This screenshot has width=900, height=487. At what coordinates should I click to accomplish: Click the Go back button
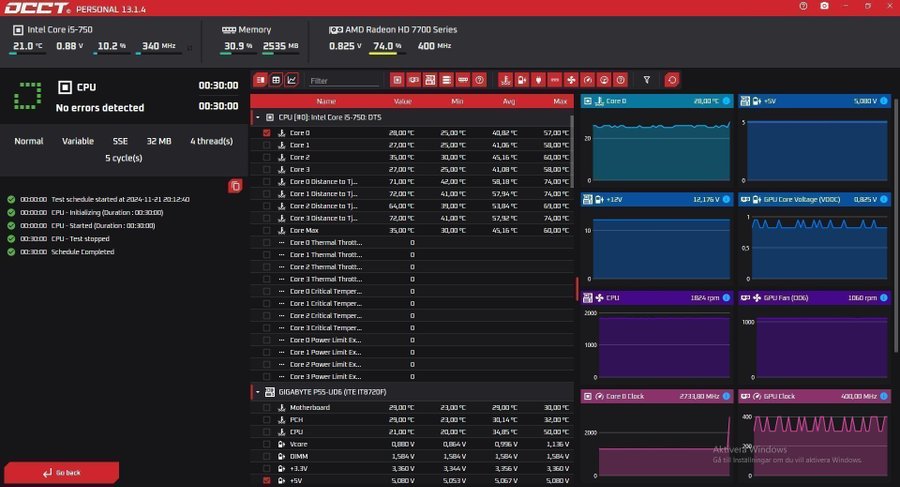pyautogui.click(x=61, y=473)
